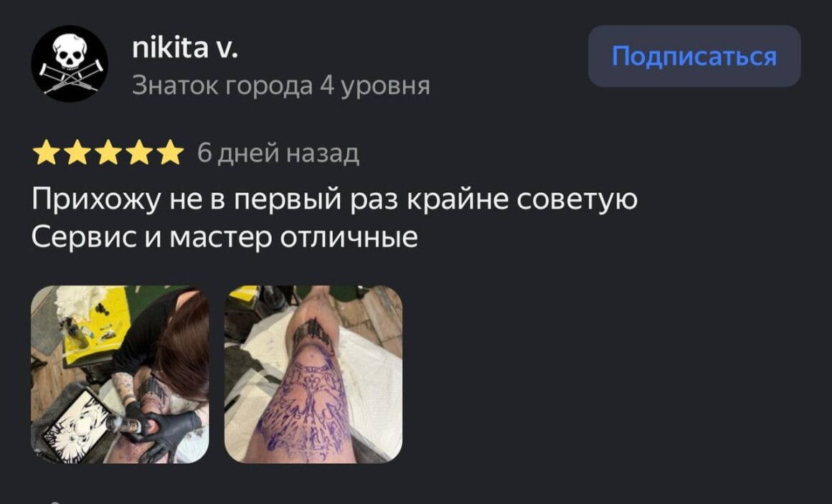Select the fifth yellow rating star
Viewport: 832px width, 504px height.
pos(170,153)
